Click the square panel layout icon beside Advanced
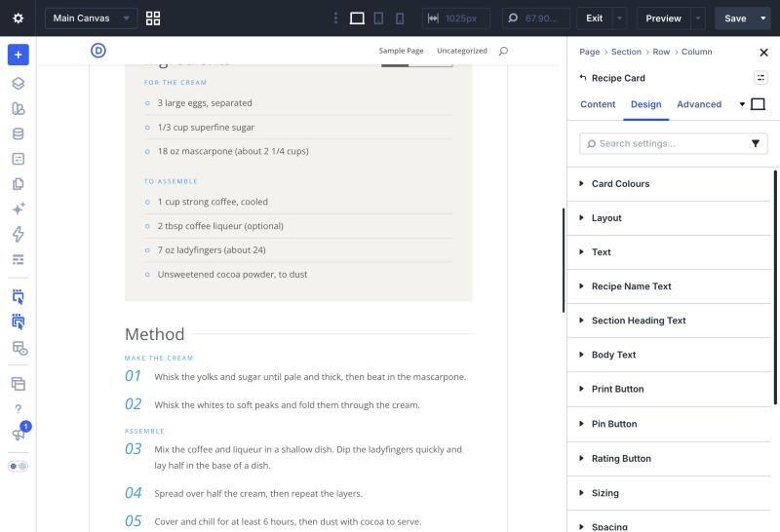 click(758, 104)
